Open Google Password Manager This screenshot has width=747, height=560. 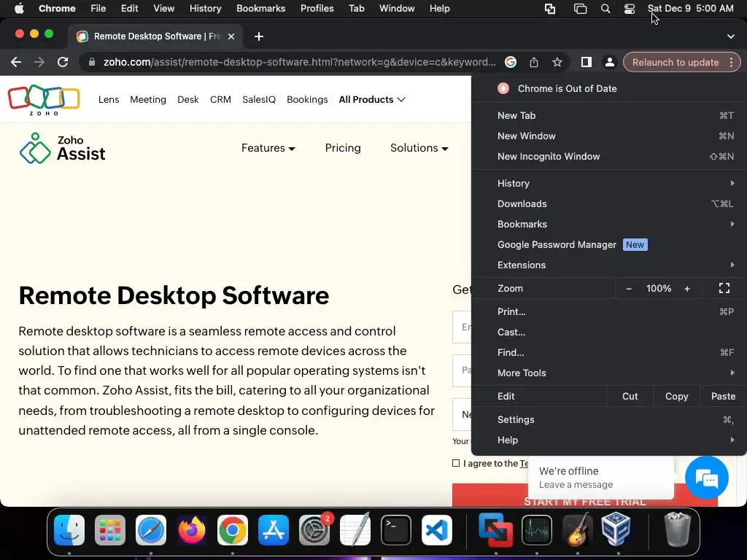(x=609, y=245)
